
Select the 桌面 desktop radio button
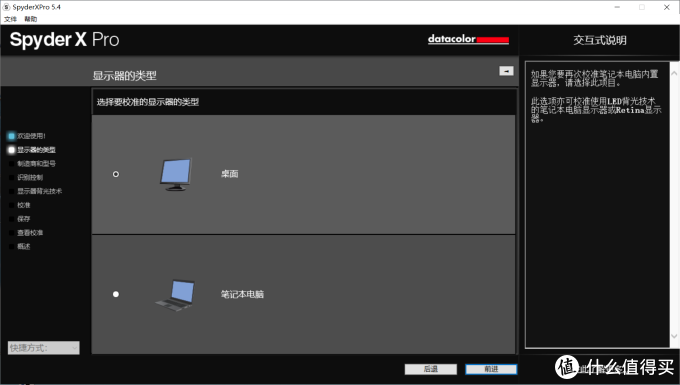[116, 174]
